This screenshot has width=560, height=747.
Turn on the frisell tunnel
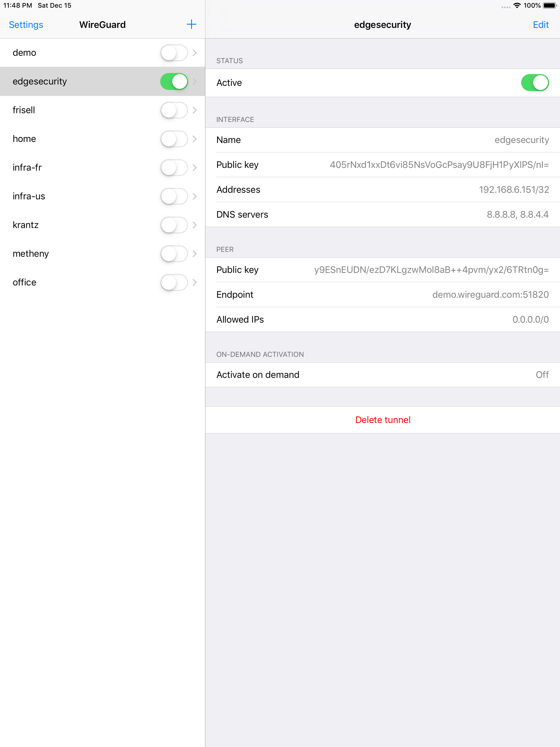coord(174,110)
